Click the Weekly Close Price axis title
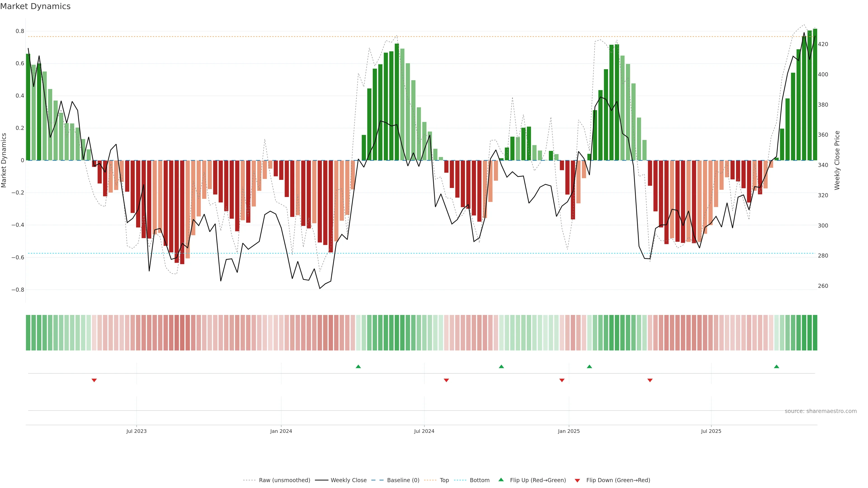 coord(837,160)
